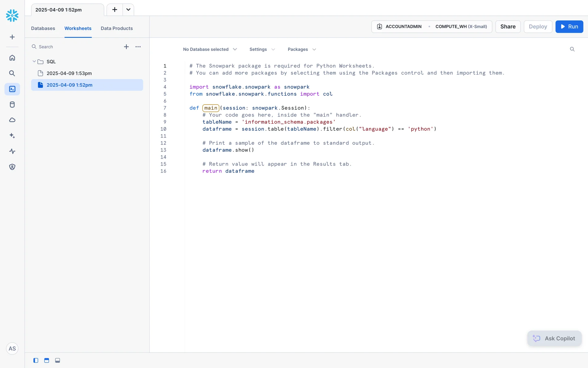Open Projects worksheets icon in sidebar
588x368 pixels.
[12, 89]
